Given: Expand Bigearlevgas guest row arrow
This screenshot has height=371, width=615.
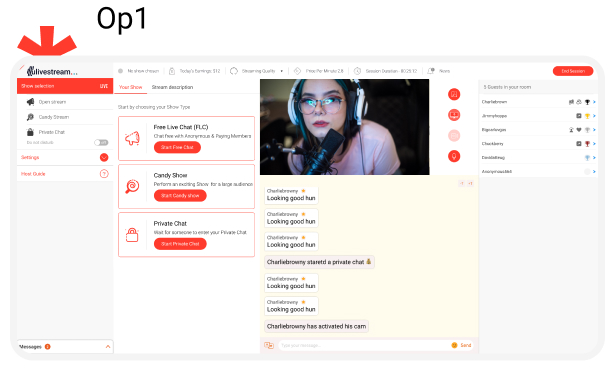Looking at the screenshot, I should pos(594,130).
